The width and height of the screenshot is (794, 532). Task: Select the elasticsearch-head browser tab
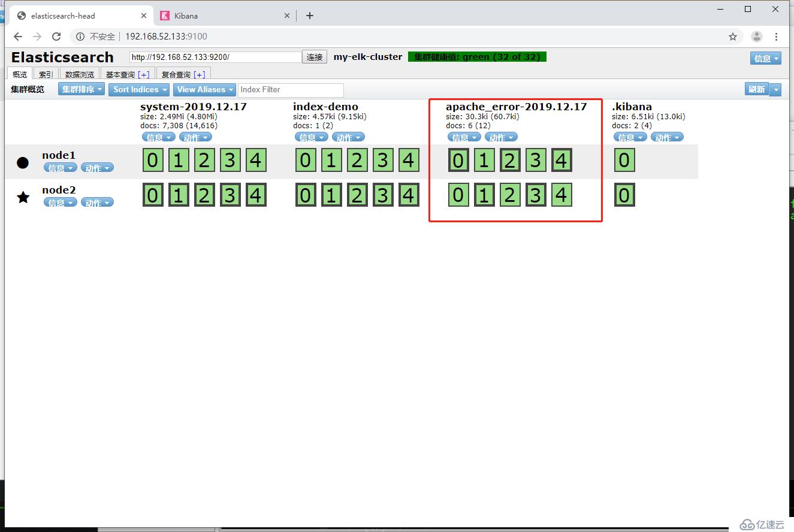(81, 16)
